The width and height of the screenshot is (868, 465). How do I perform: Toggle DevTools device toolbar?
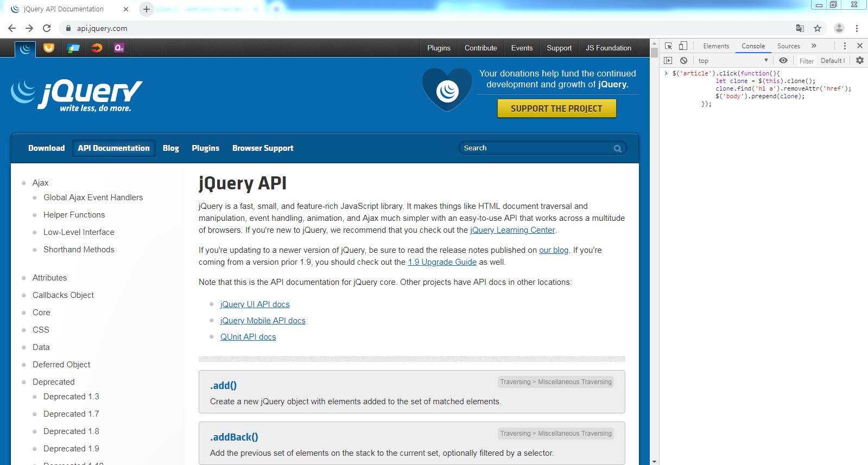click(x=683, y=46)
